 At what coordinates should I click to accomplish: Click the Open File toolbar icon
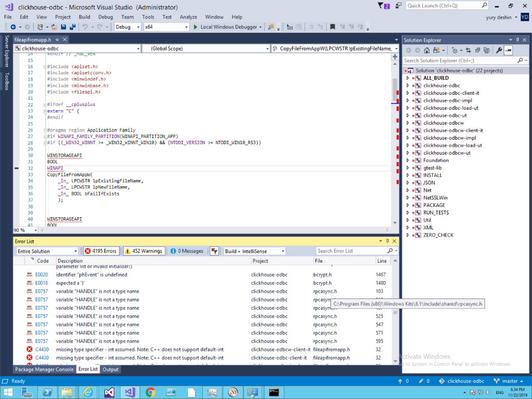point(54,27)
